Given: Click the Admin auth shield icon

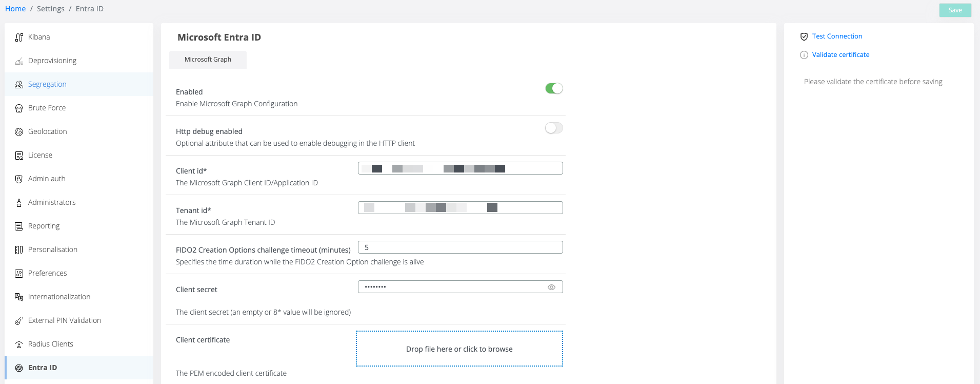Looking at the screenshot, I should click(x=19, y=179).
